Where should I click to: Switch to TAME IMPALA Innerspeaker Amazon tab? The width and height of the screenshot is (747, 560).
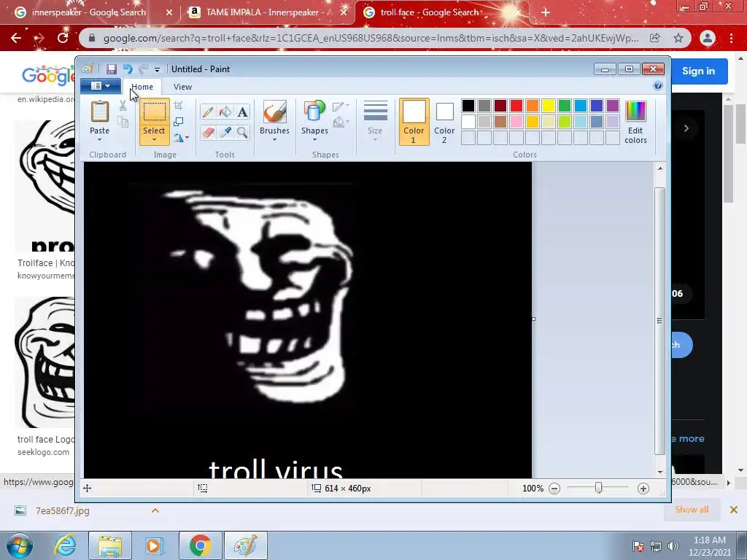(267, 12)
